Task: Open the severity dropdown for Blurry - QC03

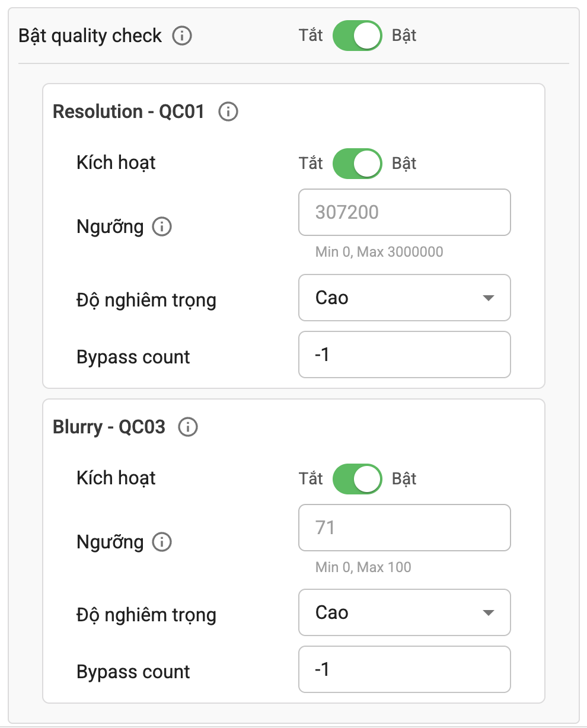Action: [404, 613]
